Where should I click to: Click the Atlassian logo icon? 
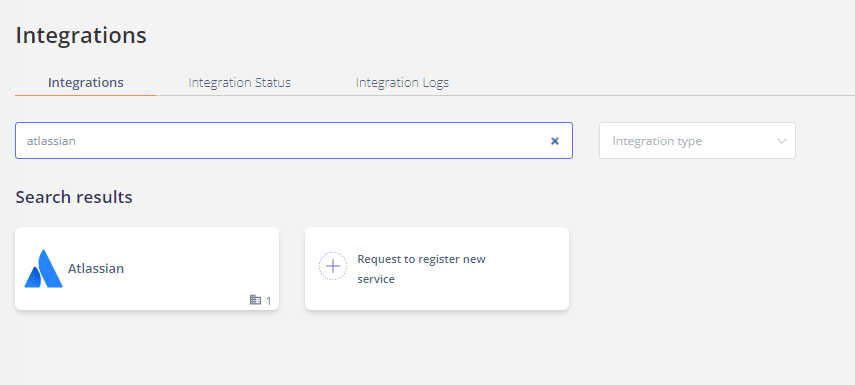[44, 268]
